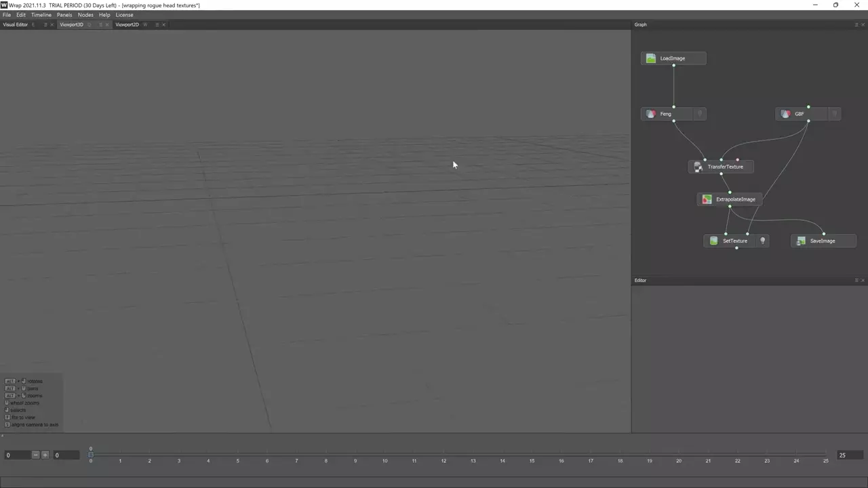Toggle Feng node visibility lightbulb
This screenshot has height=488, width=868.
coord(699,114)
